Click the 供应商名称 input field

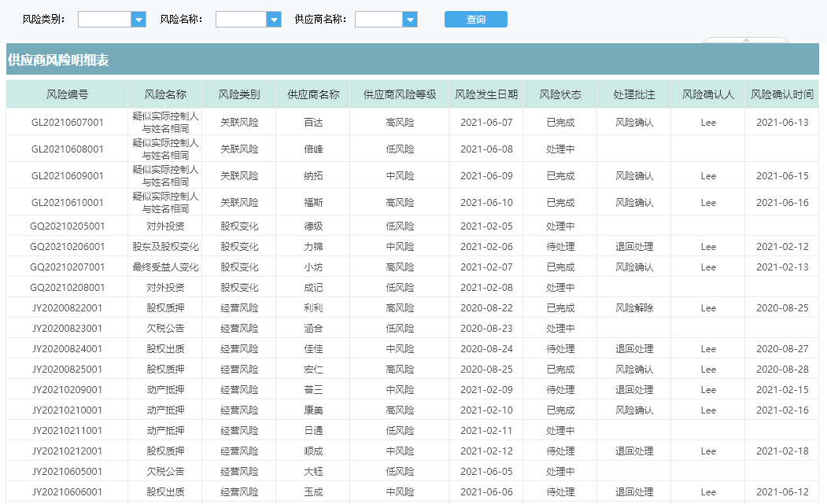coord(378,20)
